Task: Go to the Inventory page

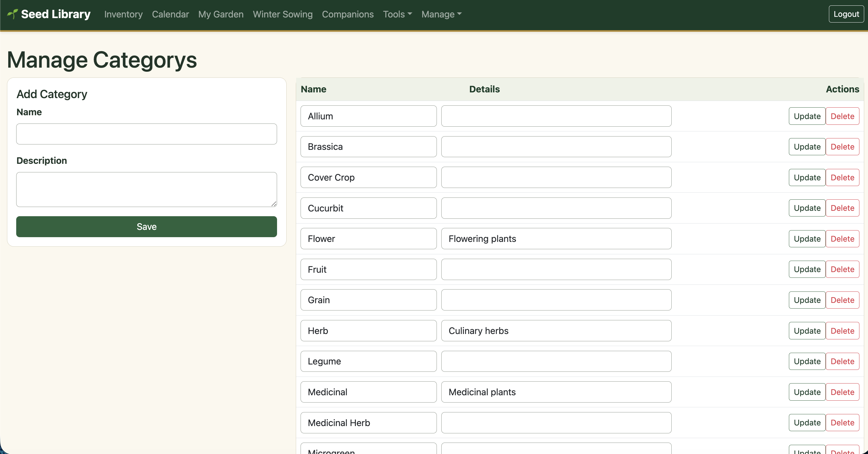Action: 123,14
